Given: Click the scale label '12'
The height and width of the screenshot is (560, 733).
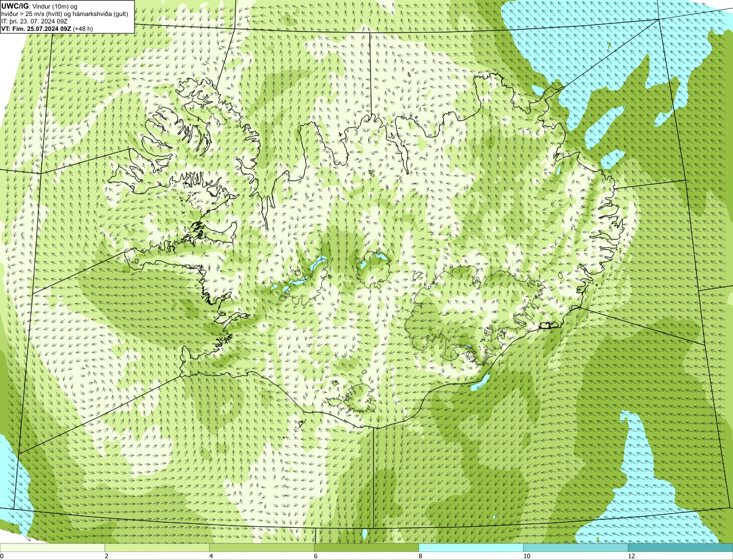Looking at the screenshot, I should [630, 556].
